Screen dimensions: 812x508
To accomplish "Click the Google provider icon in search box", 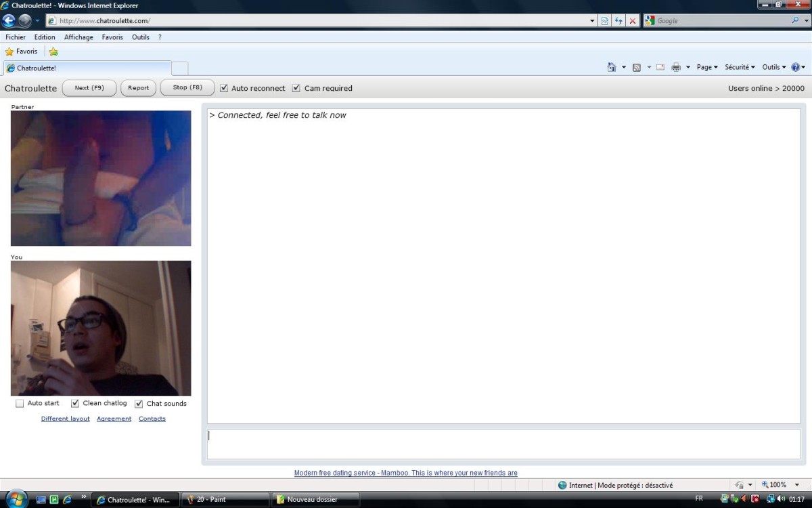I will pyautogui.click(x=650, y=20).
